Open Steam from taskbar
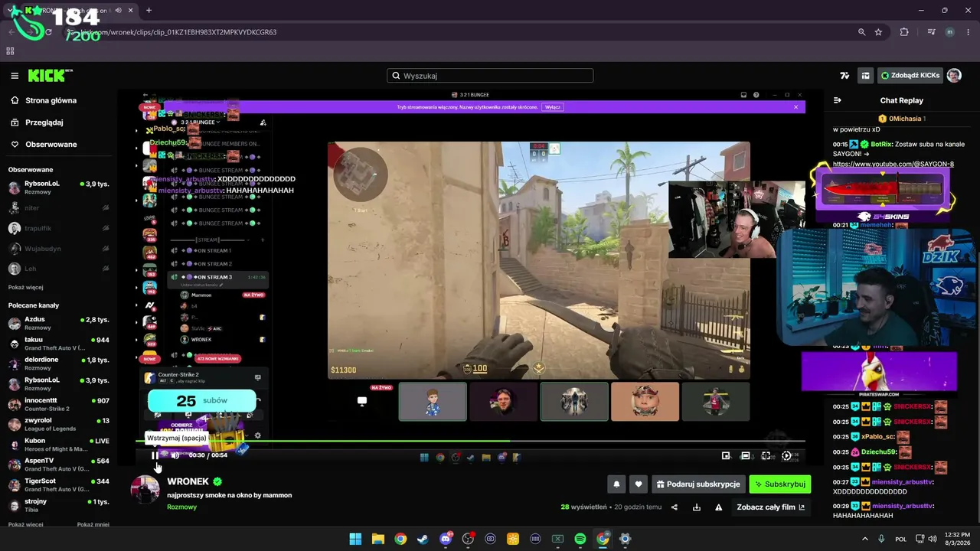The width and height of the screenshot is (980, 551). click(x=423, y=539)
